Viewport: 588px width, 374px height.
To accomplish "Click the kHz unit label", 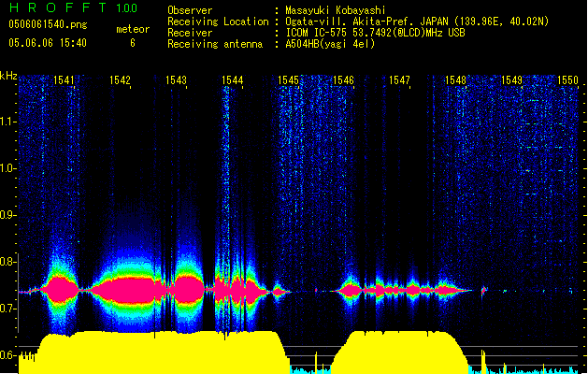I will [9, 76].
